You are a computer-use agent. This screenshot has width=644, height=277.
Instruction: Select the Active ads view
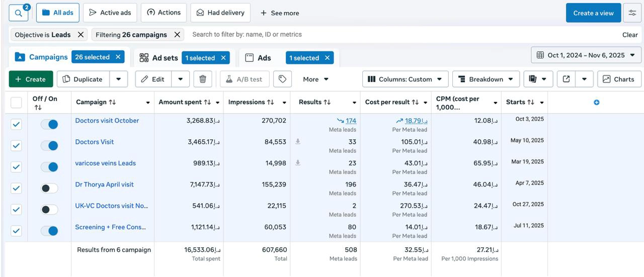(x=110, y=13)
